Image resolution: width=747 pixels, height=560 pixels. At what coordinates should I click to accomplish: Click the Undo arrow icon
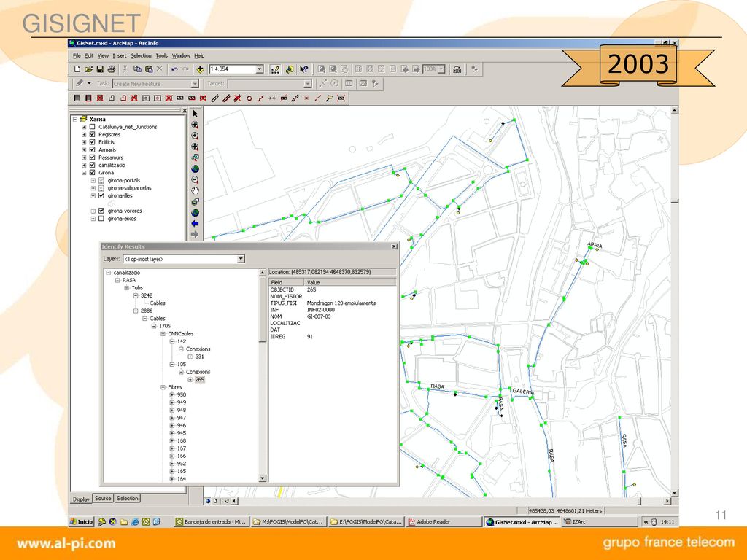[x=174, y=69]
